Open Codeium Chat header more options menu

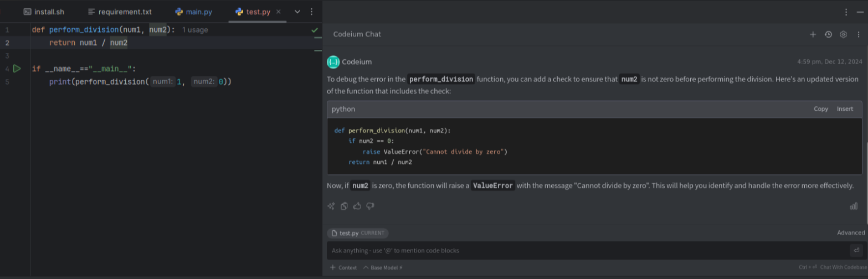858,34
